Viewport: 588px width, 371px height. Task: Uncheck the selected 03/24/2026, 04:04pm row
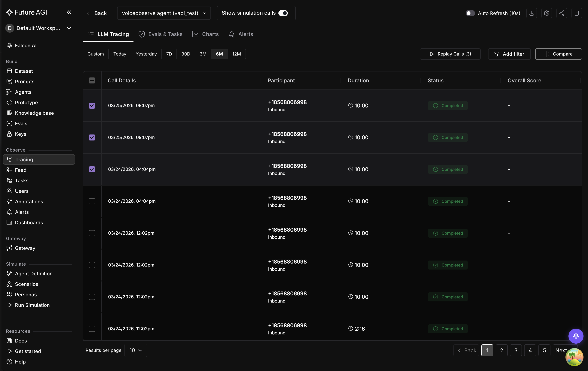92,169
